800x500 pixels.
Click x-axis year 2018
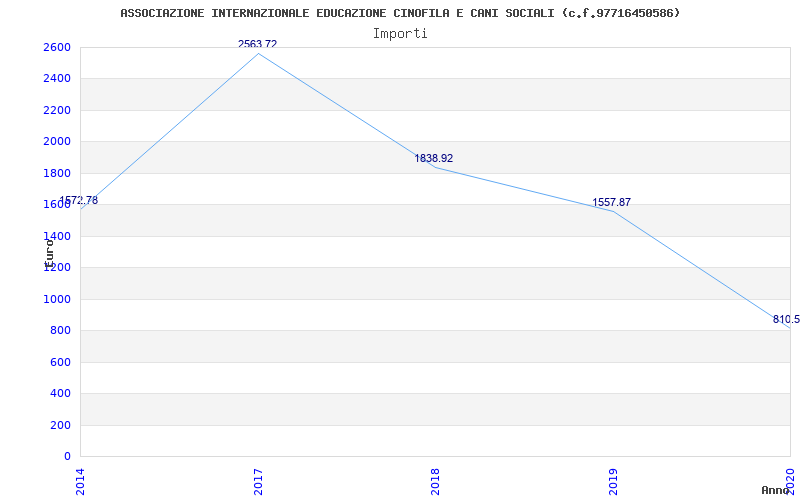(x=435, y=482)
